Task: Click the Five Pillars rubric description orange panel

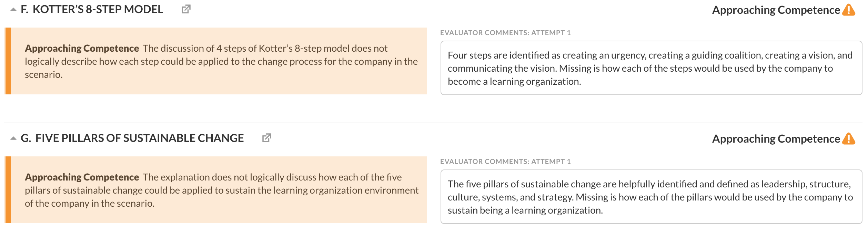Action: pyautogui.click(x=215, y=190)
